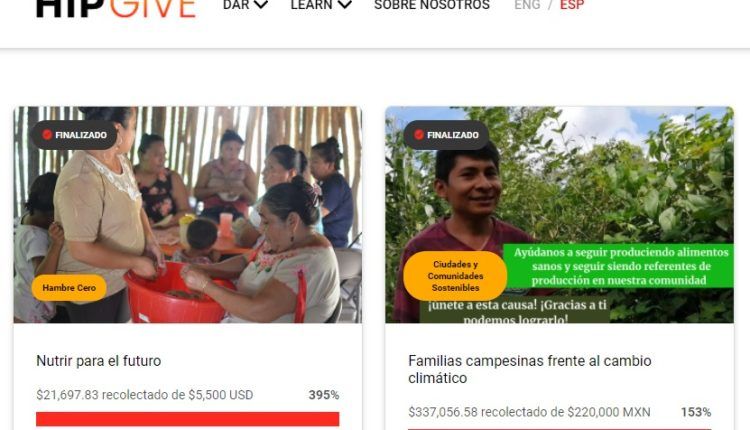Open Familias campesinas frente al cambio climático title

529,369
